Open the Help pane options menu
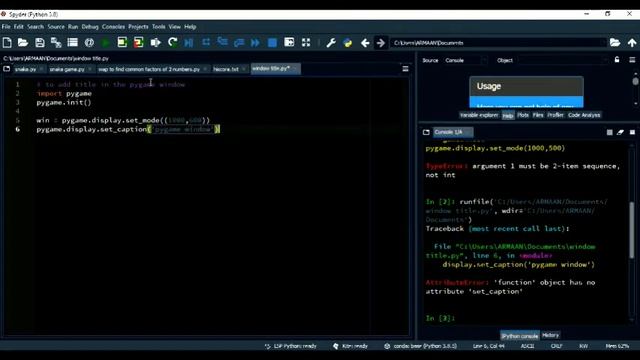 [632, 60]
